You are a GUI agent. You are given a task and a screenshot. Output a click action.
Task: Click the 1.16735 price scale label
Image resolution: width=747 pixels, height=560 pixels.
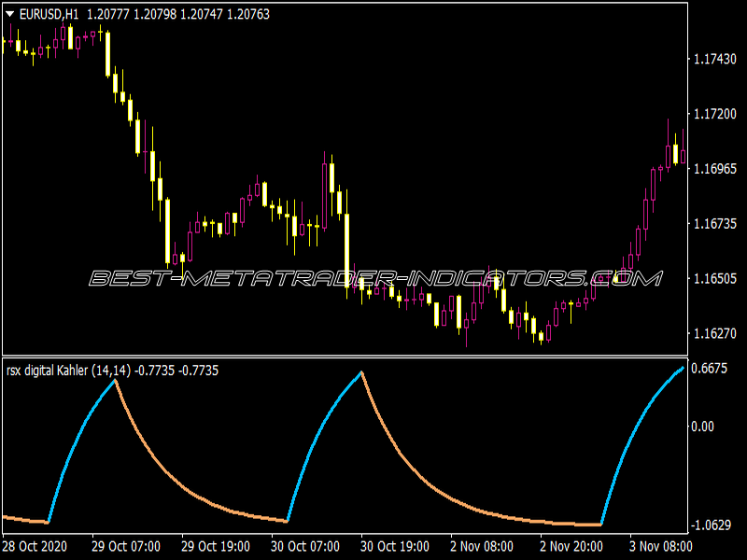click(x=714, y=223)
